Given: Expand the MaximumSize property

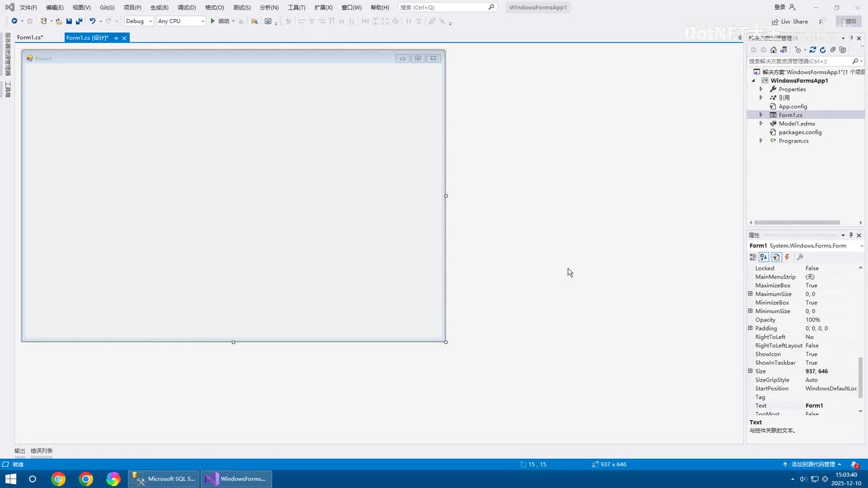Looking at the screenshot, I should point(750,294).
